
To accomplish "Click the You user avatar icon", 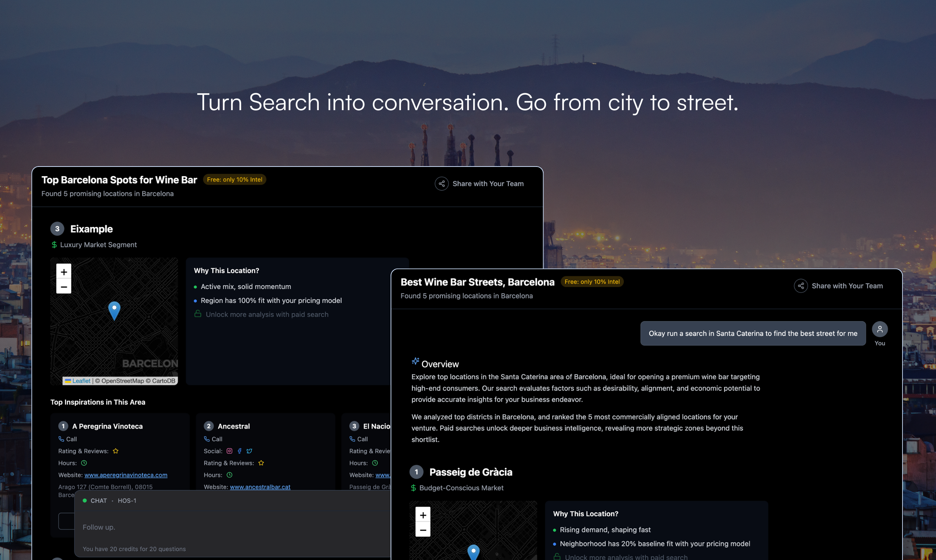I will 880,329.
